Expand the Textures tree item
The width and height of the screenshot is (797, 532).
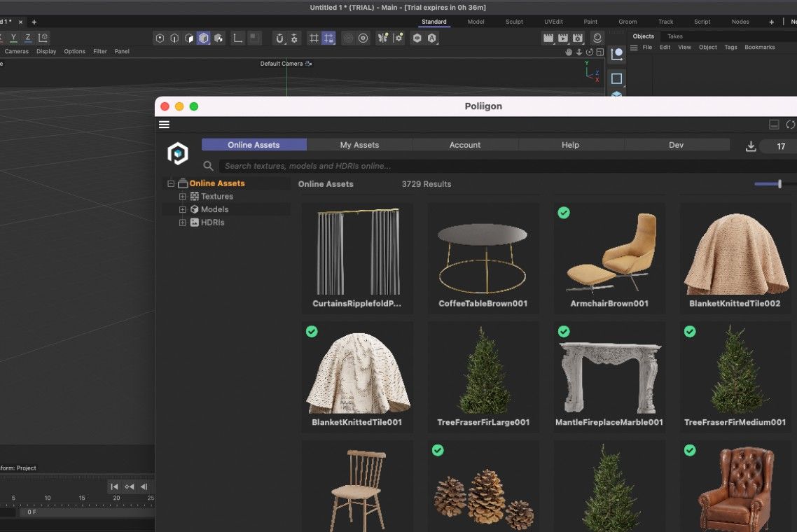click(182, 197)
